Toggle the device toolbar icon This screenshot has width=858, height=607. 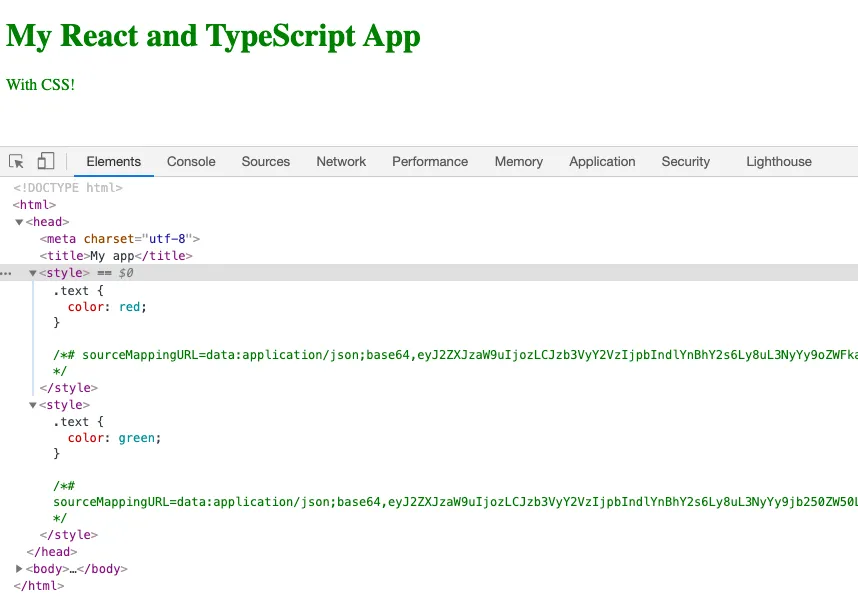(x=46, y=161)
